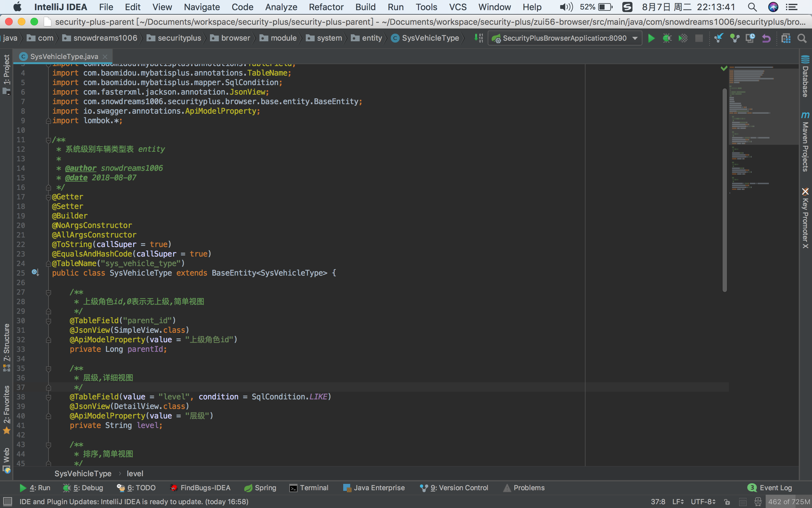This screenshot has width=812, height=508.
Task: Run with coverage icon in toolbar
Action: 683,38
